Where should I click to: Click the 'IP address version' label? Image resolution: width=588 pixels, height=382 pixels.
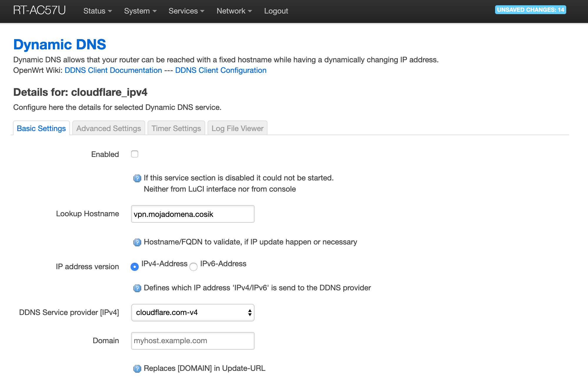(x=87, y=267)
